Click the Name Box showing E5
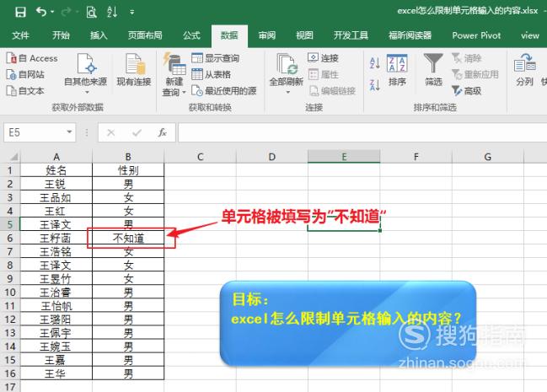 (x=35, y=132)
